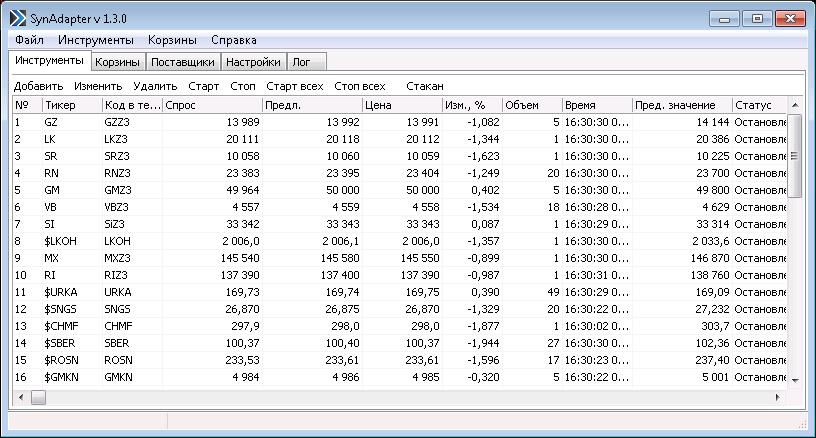Open the Стакан toolbar item
This screenshot has width=816, height=438.
tap(425, 86)
